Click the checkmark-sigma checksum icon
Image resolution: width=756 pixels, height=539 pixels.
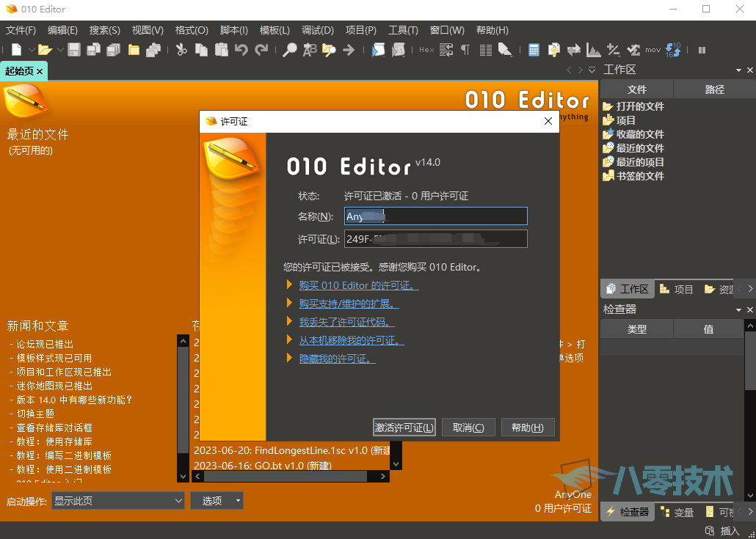pyautogui.click(x=633, y=50)
